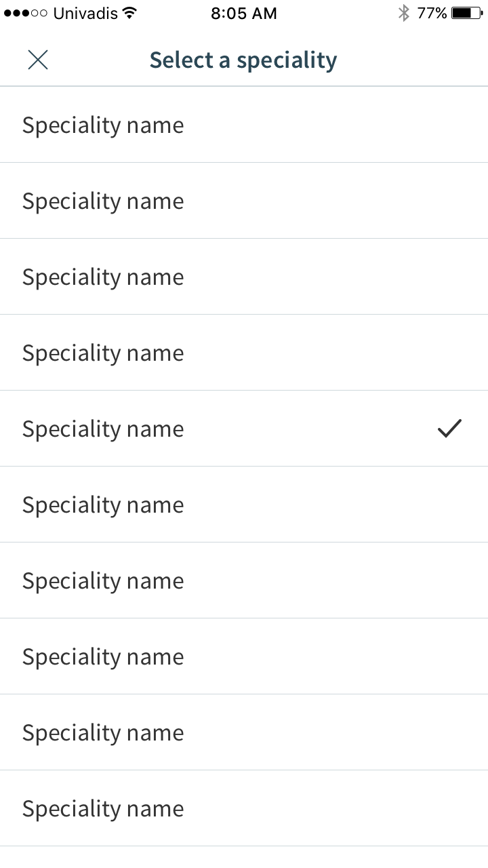Choose the third Speciality name entry
Viewport: 488px width, 868px height.
coord(244,277)
